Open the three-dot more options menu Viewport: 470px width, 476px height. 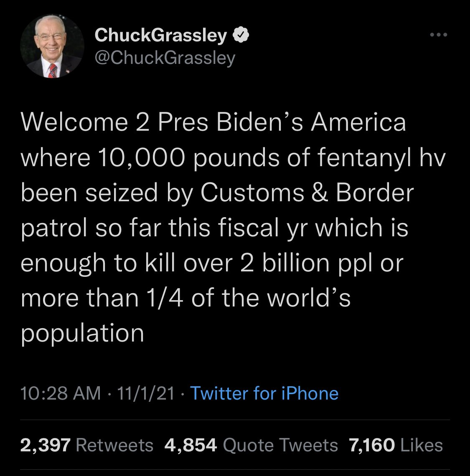click(439, 35)
